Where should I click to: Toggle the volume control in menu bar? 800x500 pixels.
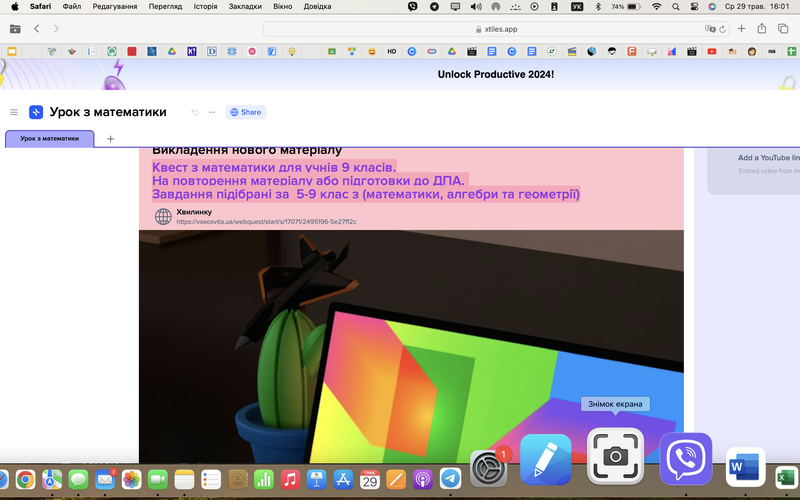click(476, 7)
